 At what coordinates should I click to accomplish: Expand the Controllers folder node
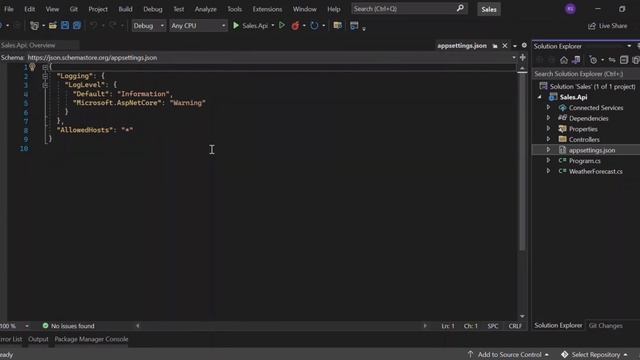[x=548, y=139]
